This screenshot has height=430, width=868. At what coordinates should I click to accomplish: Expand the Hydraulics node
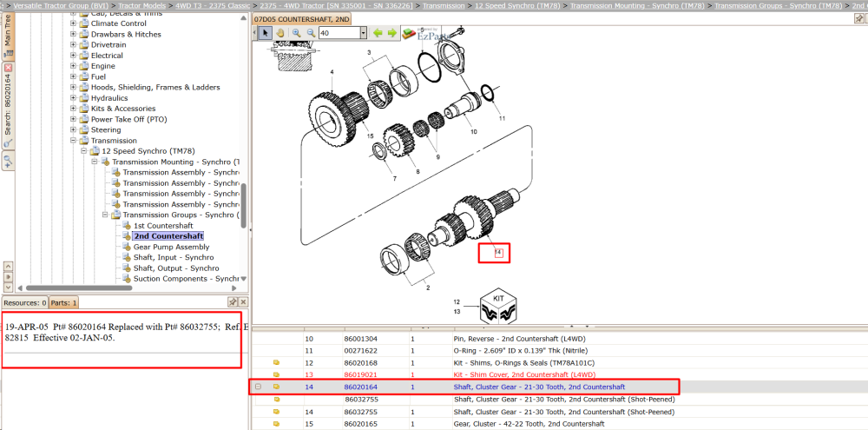click(x=73, y=98)
